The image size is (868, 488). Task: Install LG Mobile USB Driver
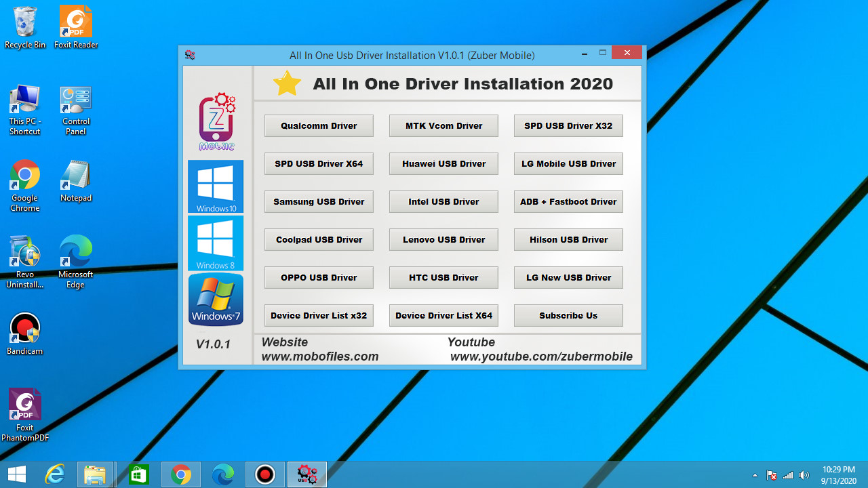click(x=568, y=163)
